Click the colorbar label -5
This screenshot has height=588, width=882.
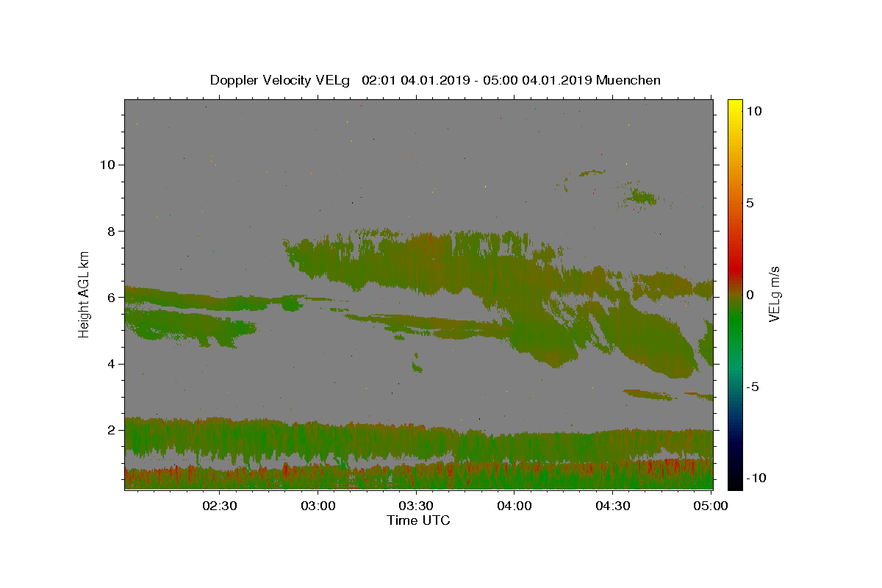click(x=752, y=387)
